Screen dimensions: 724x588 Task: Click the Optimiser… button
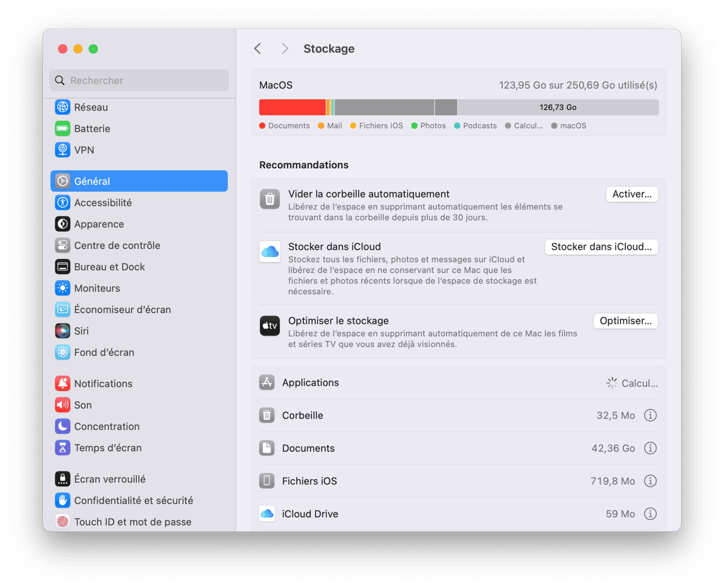coord(625,321)
